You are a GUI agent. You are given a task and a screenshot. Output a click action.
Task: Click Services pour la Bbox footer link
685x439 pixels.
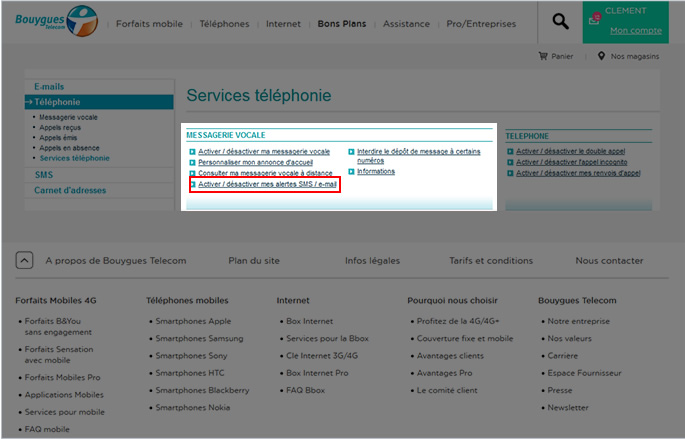coord(327,339)
